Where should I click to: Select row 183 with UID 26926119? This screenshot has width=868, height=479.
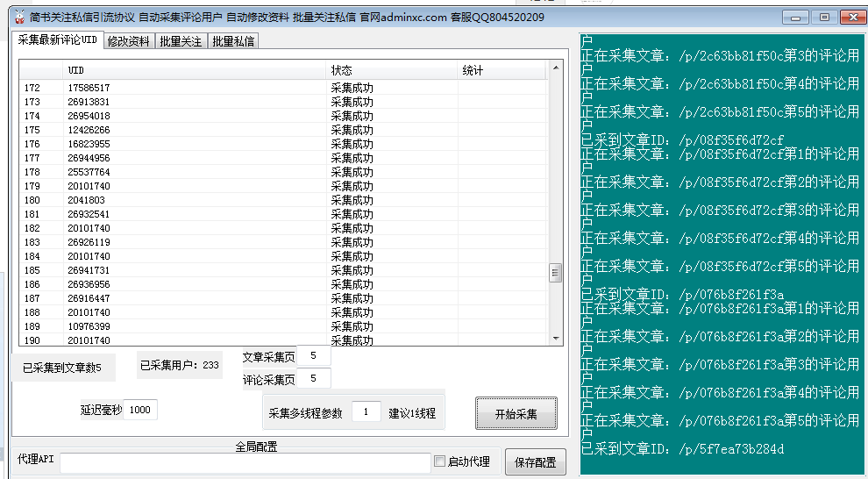283,242
